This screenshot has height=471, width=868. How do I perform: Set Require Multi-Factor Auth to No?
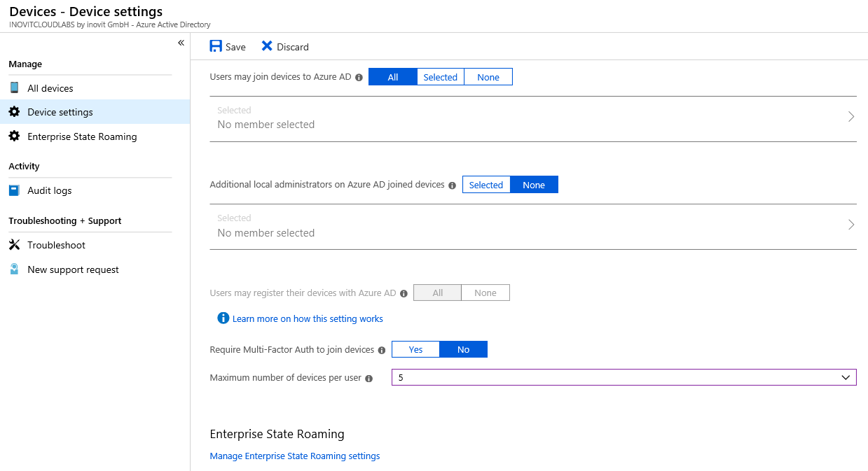pos(464,349)
